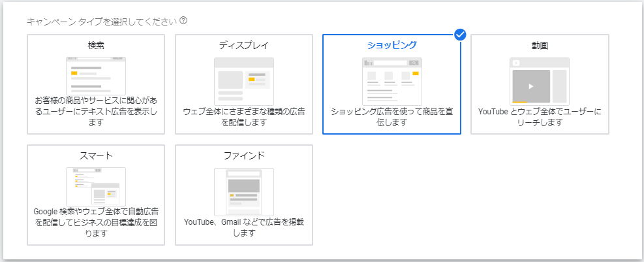
Task: Click the ファインド campaign illustration
Action: pyautogui.click(x=244, y=191)
